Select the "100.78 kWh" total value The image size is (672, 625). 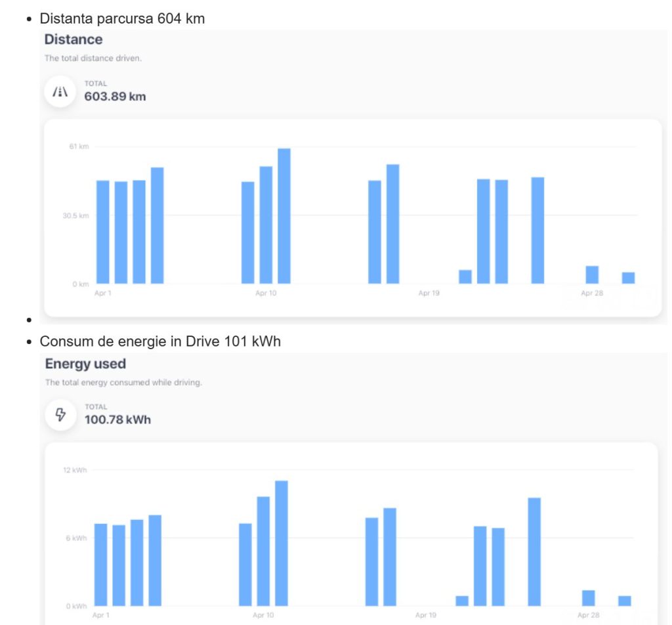[117, 420]
